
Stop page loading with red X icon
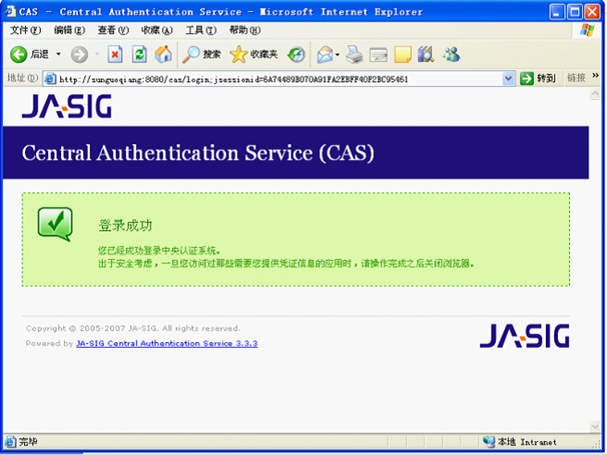pos(115,55)
